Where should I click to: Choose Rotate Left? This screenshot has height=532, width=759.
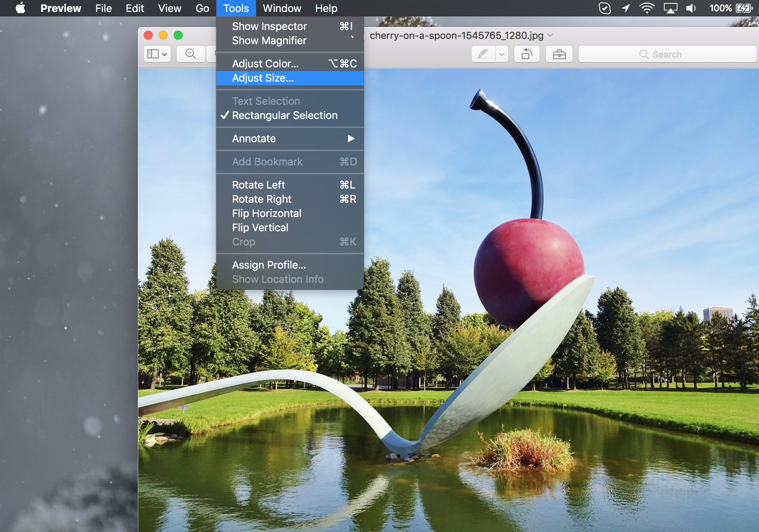290,185
